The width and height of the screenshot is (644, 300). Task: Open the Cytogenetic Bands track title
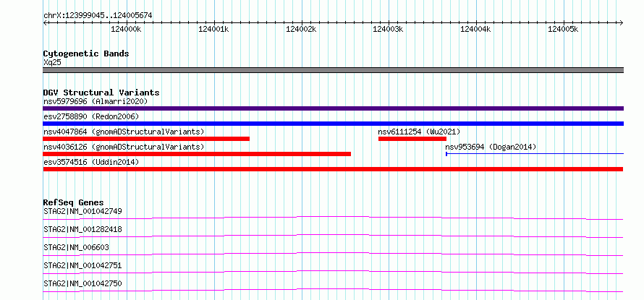[86, 53]
